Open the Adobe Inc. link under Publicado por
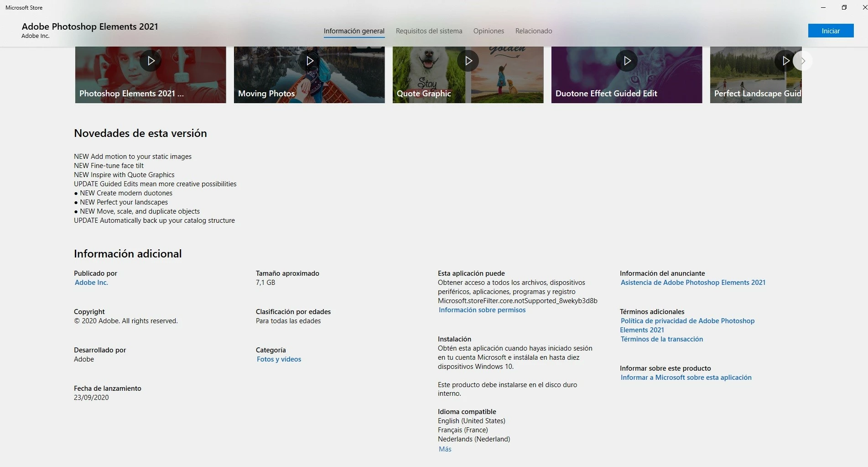 click(91, 283)
